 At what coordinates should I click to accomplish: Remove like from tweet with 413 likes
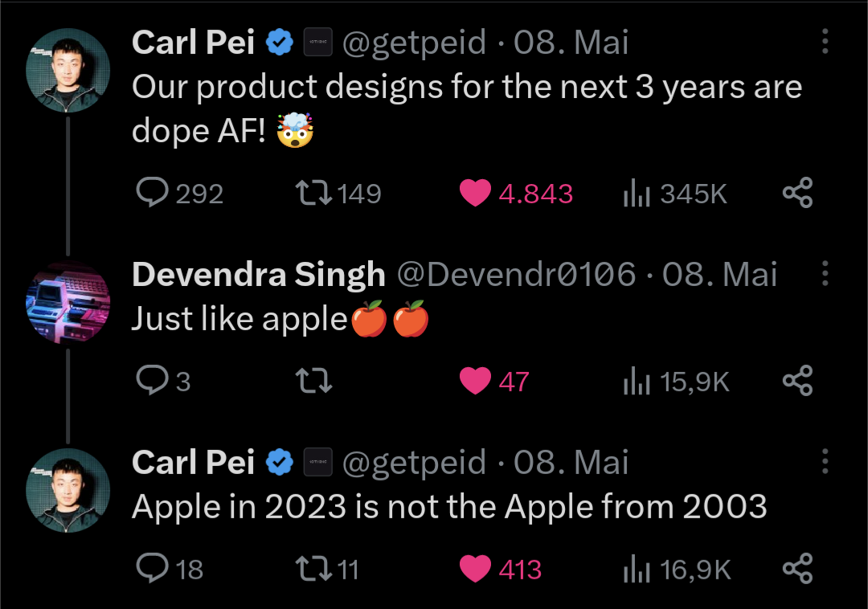click(x=475, y=569)
